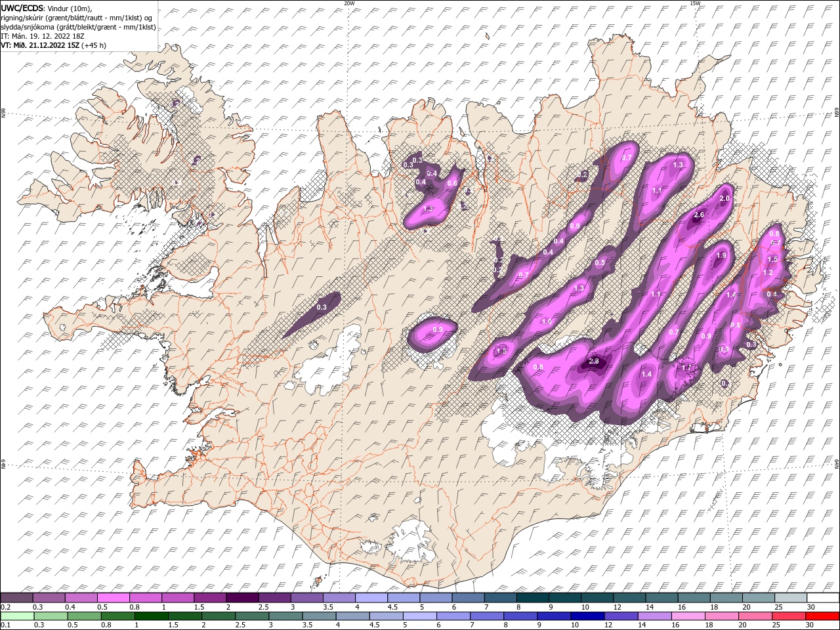Click the 1.9 snowfall value on the map
The height and width of the screenshot is (630, 840).
[721, 256]
